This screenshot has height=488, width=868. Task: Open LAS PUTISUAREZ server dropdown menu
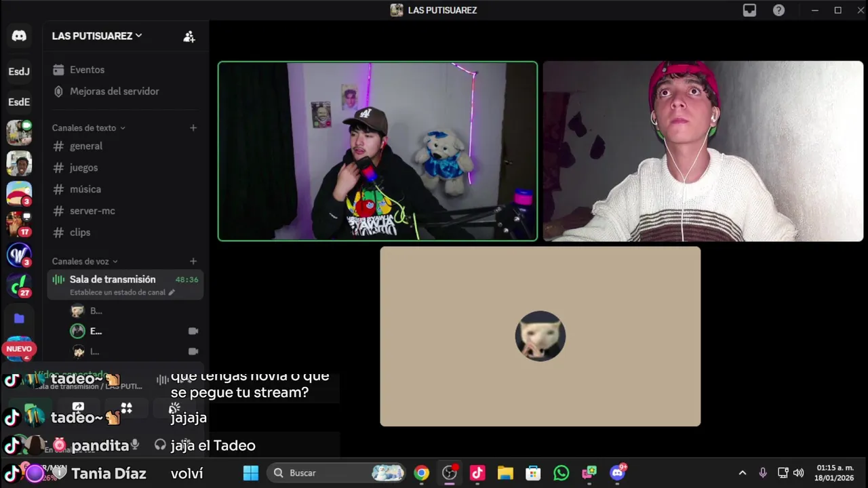(97, 36)
